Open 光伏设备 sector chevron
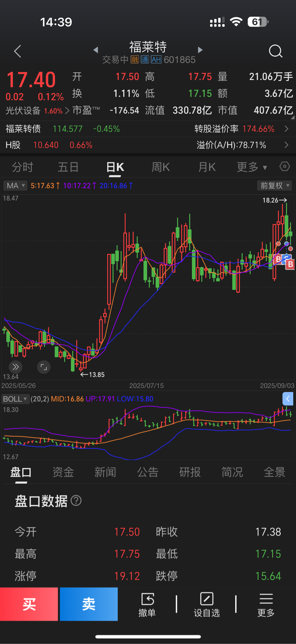Screen dimensions: 296x644 coord(67,111)
